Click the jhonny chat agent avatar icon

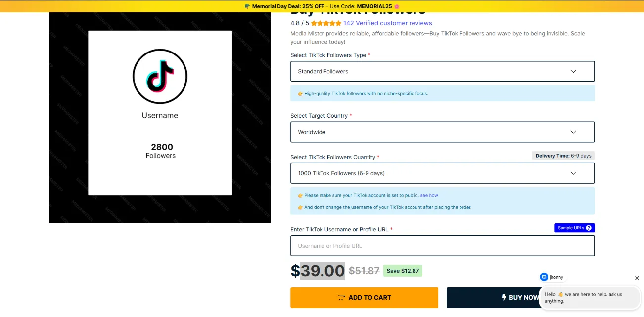pos(544,277)
